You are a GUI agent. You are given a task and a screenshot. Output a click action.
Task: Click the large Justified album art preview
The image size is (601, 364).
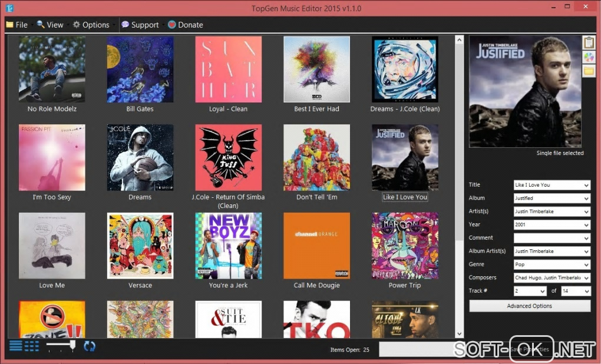click(525, 91)
